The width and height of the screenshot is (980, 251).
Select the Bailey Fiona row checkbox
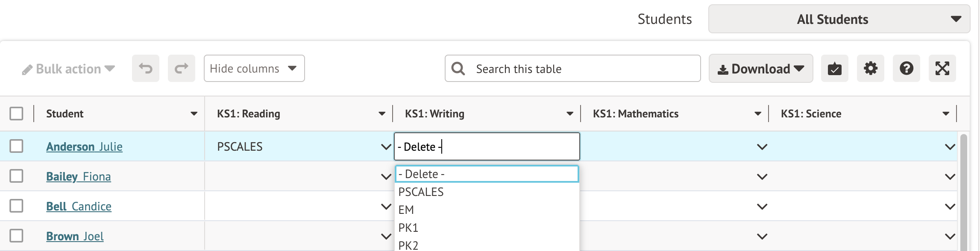click(x=16, y=176)
